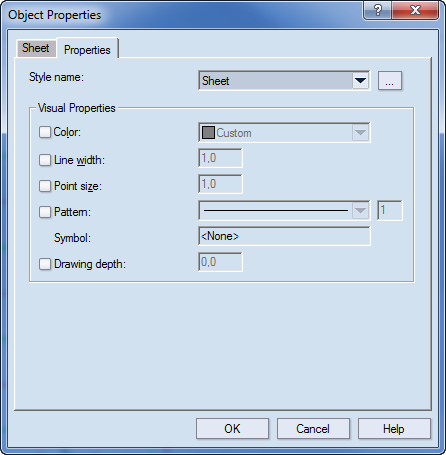
Task: Close the Object Properties dialog
Action: point(415,10)
